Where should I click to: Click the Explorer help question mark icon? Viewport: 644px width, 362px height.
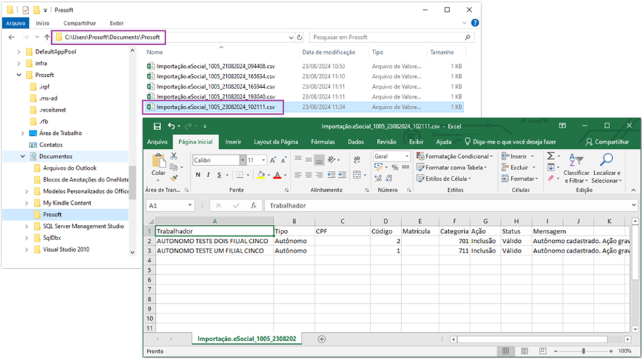475,23
